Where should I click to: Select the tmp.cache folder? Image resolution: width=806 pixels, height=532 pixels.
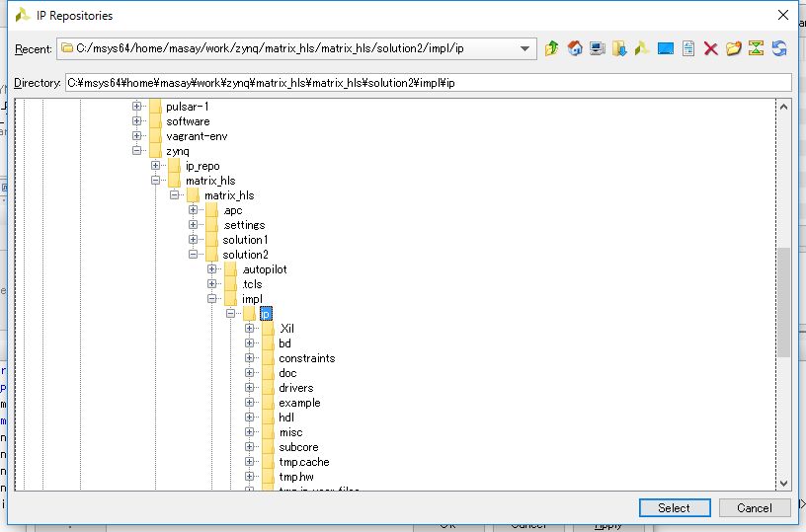304,462
